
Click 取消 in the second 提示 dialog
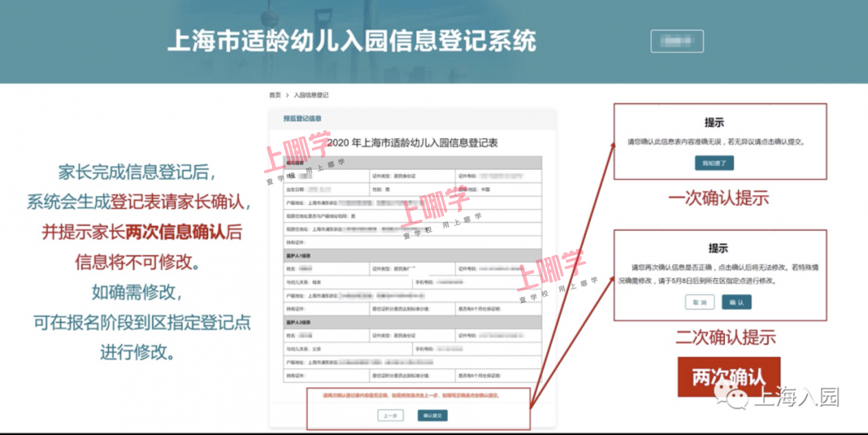[x=700, y=302]
